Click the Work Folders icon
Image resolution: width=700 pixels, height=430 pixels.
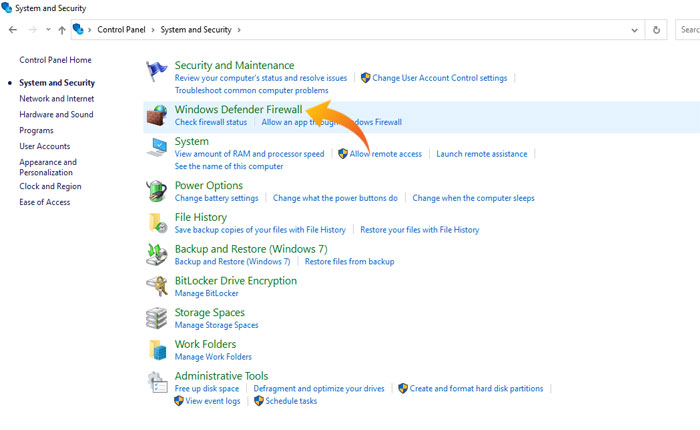[157, 350]
